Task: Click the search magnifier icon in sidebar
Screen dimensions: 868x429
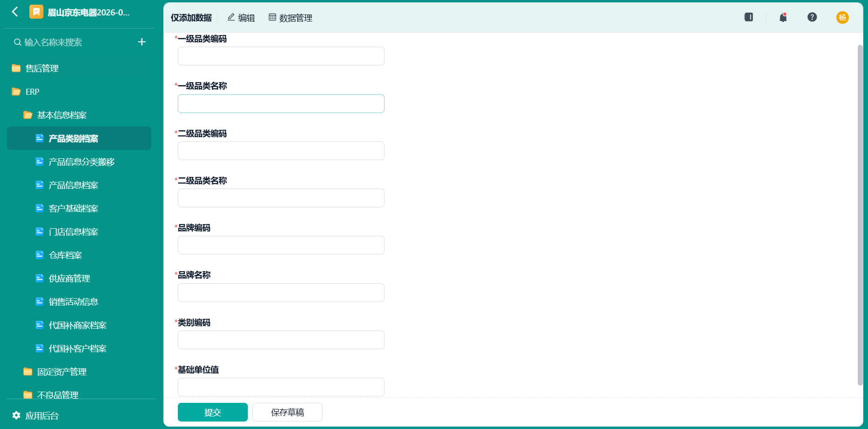Action: coord(18,42)
